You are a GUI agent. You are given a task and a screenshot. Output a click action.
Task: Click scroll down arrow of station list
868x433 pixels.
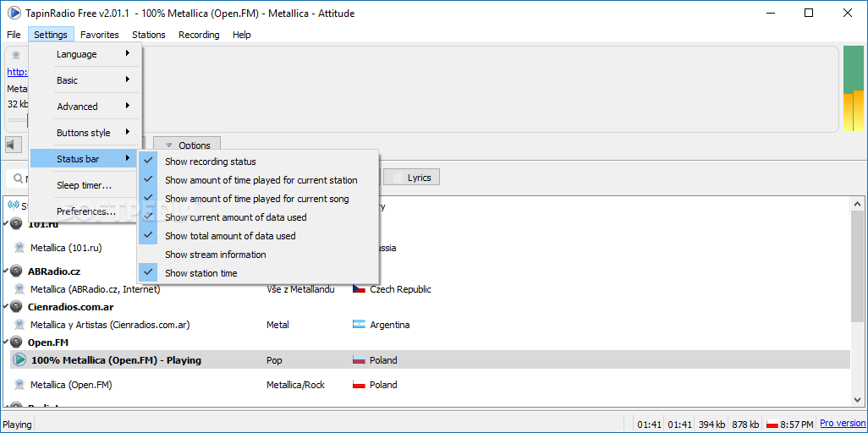point(857,400)
